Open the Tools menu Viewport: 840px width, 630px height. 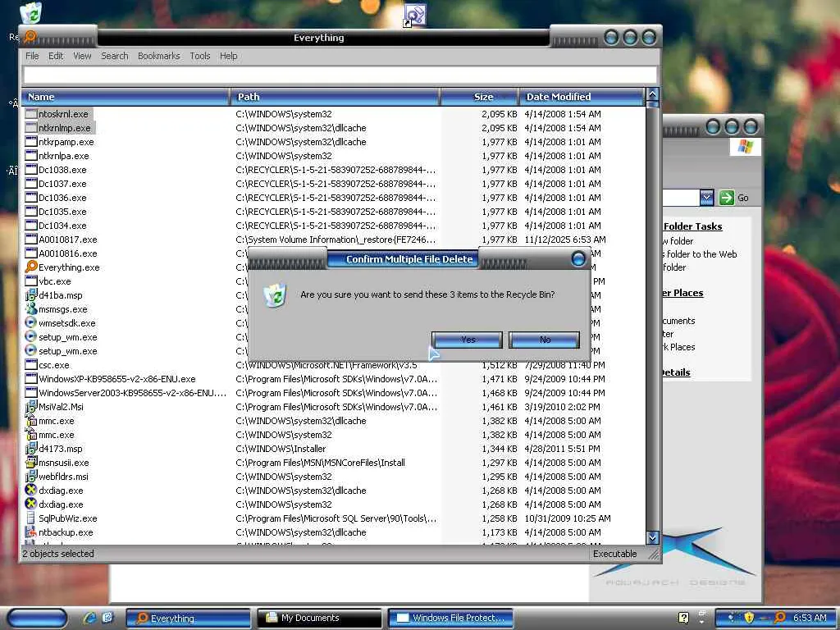[x=200, y=56]
